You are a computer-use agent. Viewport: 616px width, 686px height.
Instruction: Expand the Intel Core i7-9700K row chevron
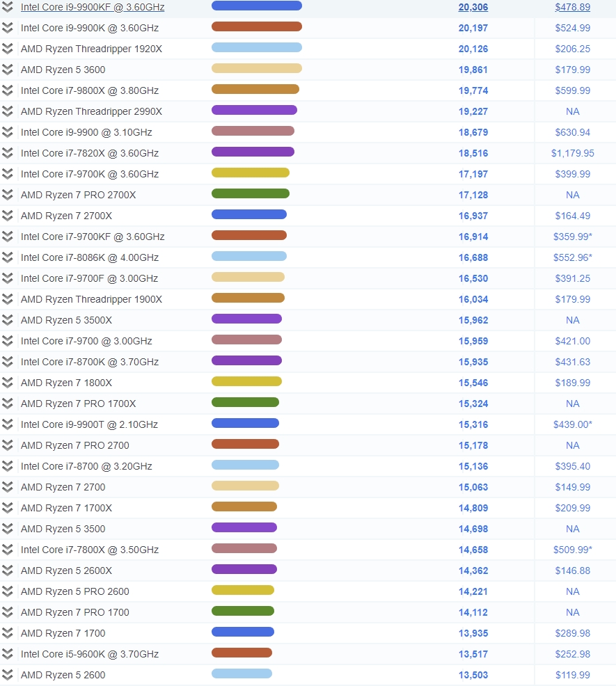coord(8,174)
